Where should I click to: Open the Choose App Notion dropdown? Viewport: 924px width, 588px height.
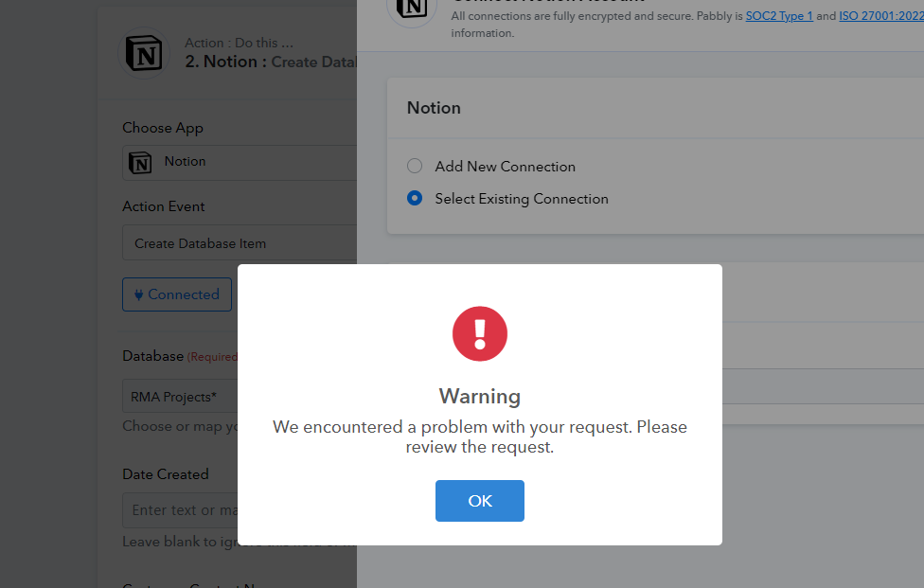pyautogui.click(x=240, y=163)
